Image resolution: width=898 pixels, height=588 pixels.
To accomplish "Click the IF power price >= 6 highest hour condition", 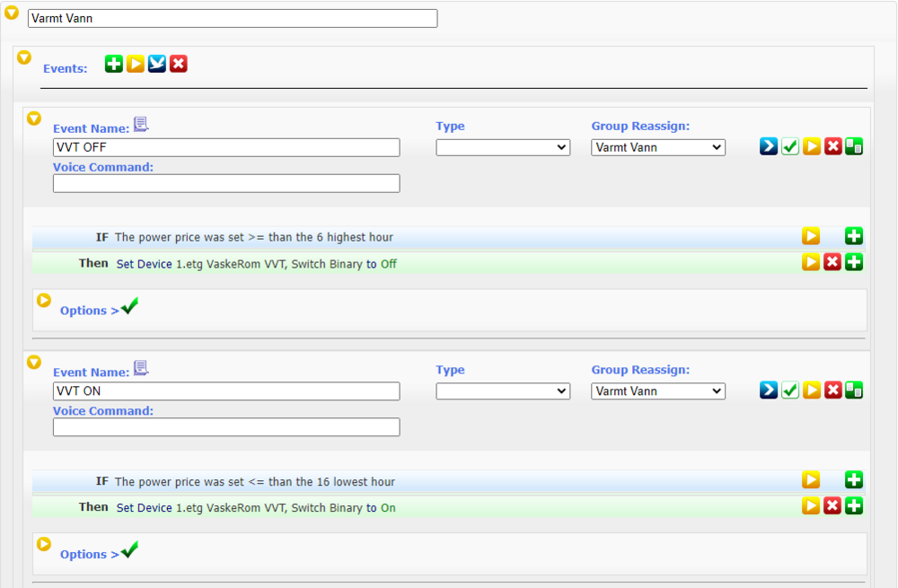I will pos(253,237).
